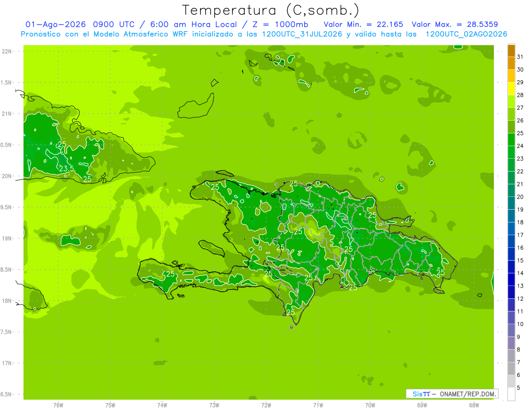532x411 pixels.
Task: Click the "69W" longitude axis label
Action: click(422, 405)
